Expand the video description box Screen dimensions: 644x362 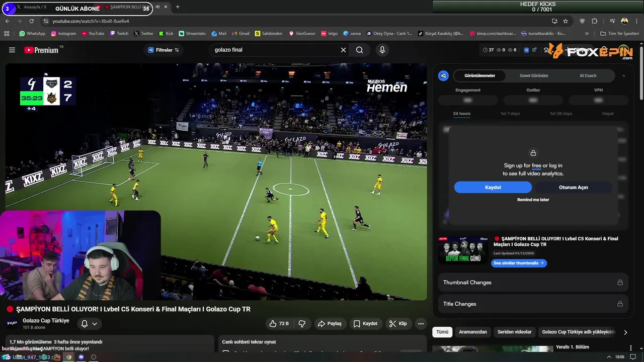[110, 345]
